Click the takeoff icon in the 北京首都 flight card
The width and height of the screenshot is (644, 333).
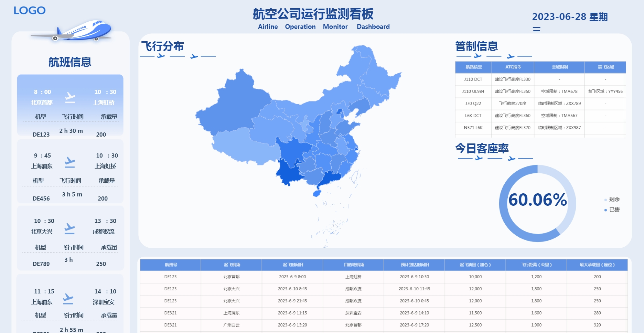coord(70,98)
